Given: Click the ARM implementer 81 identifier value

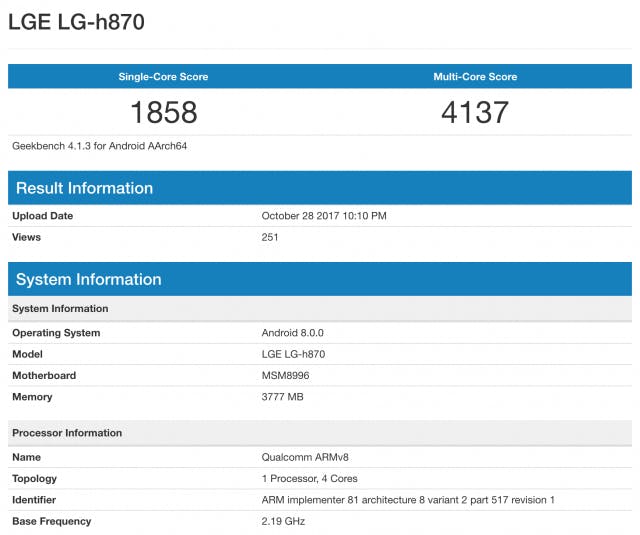Looking at the screenshot, I should pyautogui.click(x=408, y=500).
